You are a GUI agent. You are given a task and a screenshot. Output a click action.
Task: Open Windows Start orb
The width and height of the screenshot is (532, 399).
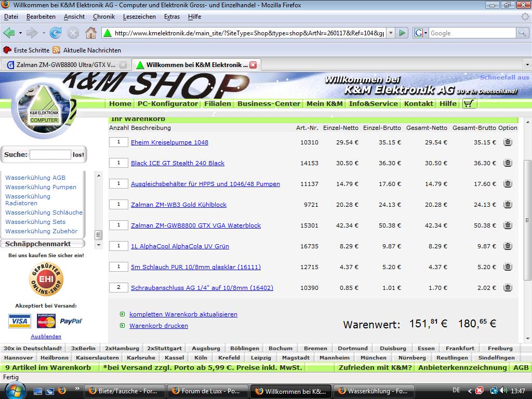point(14,391)
